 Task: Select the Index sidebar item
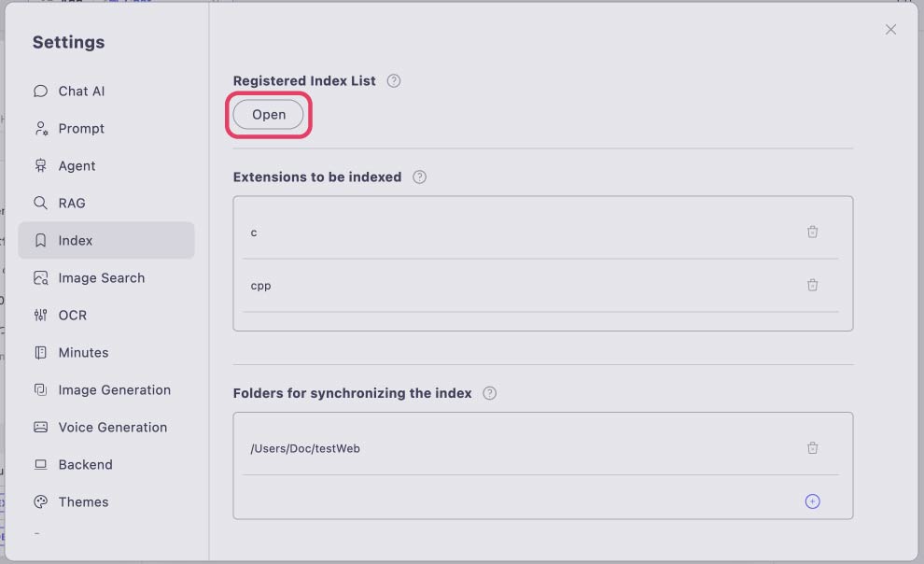tap(106, 241)
